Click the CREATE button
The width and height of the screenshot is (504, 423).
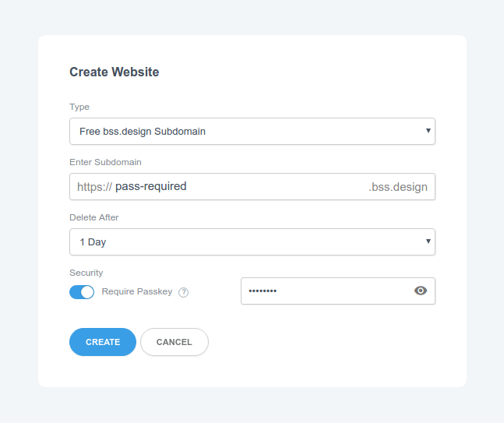[x=103, y=342]
